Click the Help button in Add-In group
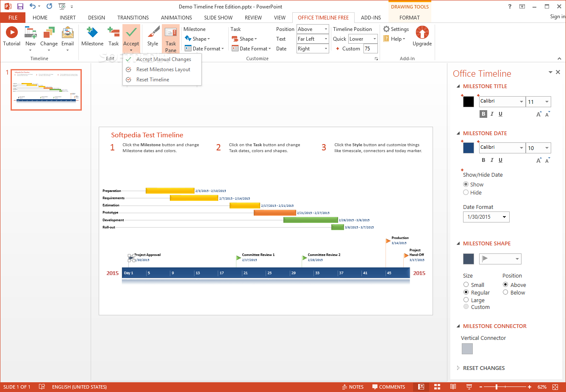The height and width of the screenshot is (392, 566). tap(394, 39)
